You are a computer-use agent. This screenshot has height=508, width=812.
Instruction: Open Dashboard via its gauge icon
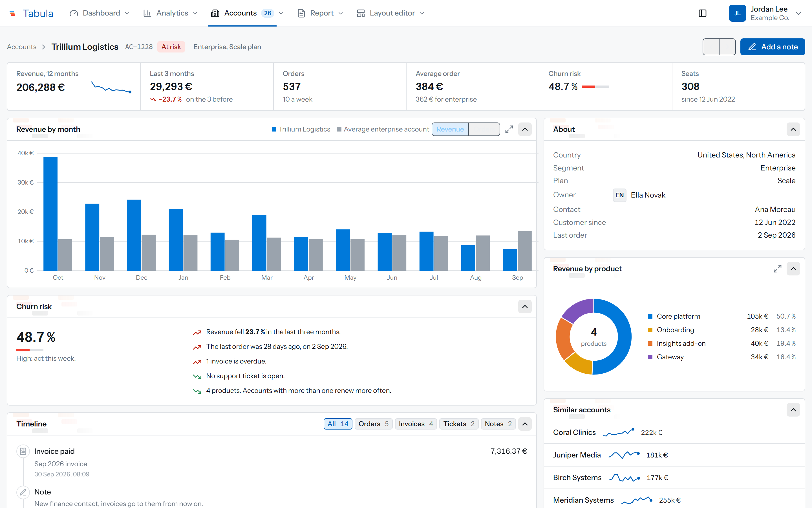(74, 13)
